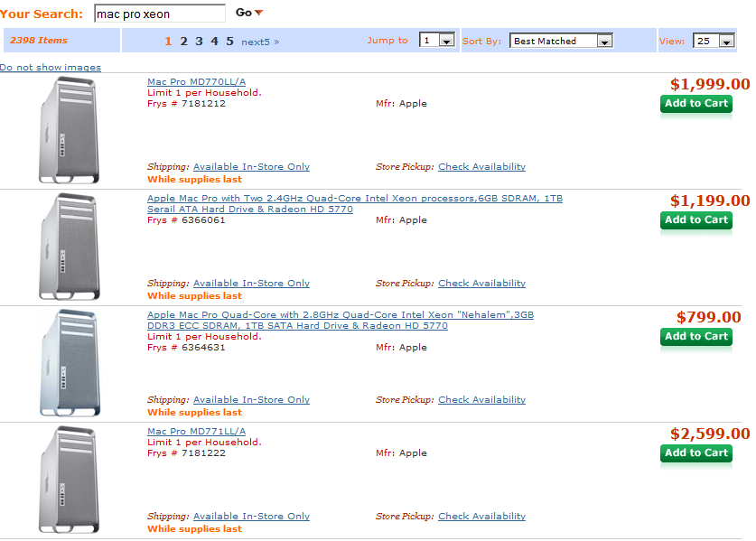Open the Sort By Best Matched dropdown

pos(561,41)
